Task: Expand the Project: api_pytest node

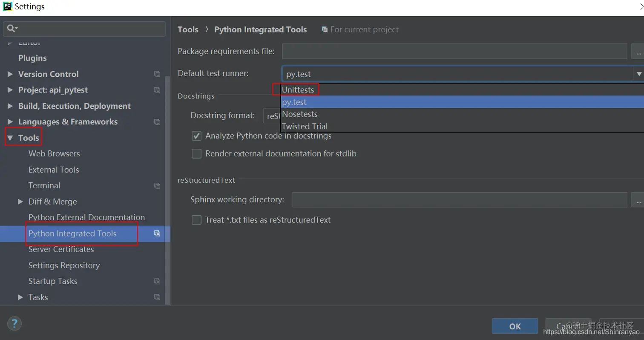Action: coord(10,90)
